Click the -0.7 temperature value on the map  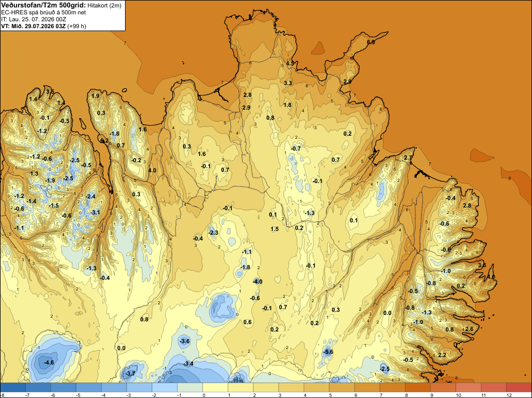[x=296, y=148]
